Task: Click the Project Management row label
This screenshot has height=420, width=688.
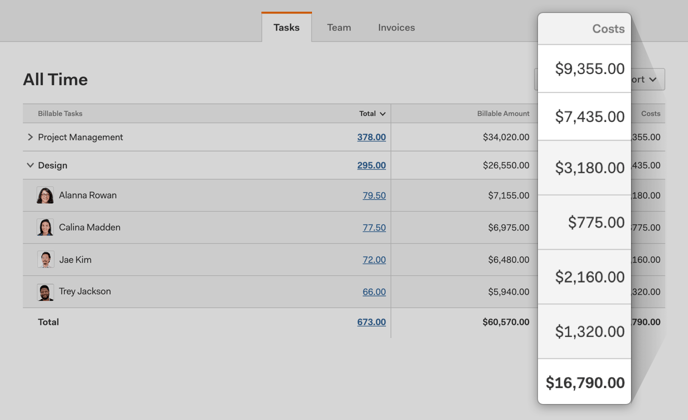Action: pyautogui.click(x=80, y=137)
